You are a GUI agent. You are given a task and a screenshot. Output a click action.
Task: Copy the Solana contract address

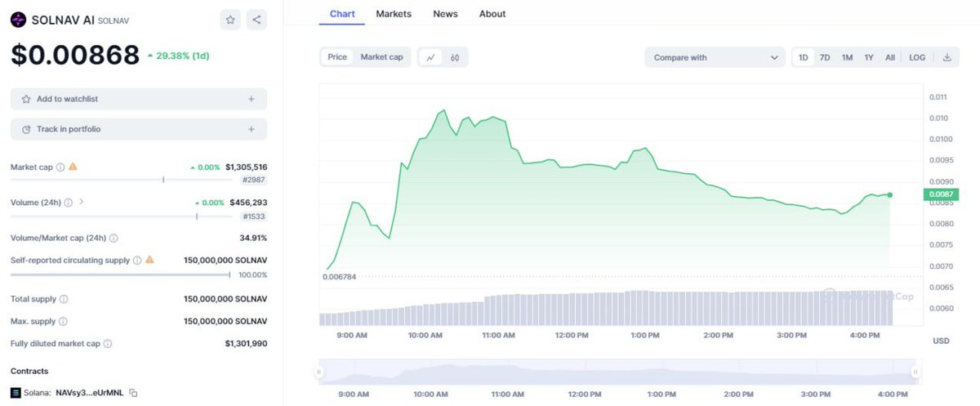click(133, 393)
